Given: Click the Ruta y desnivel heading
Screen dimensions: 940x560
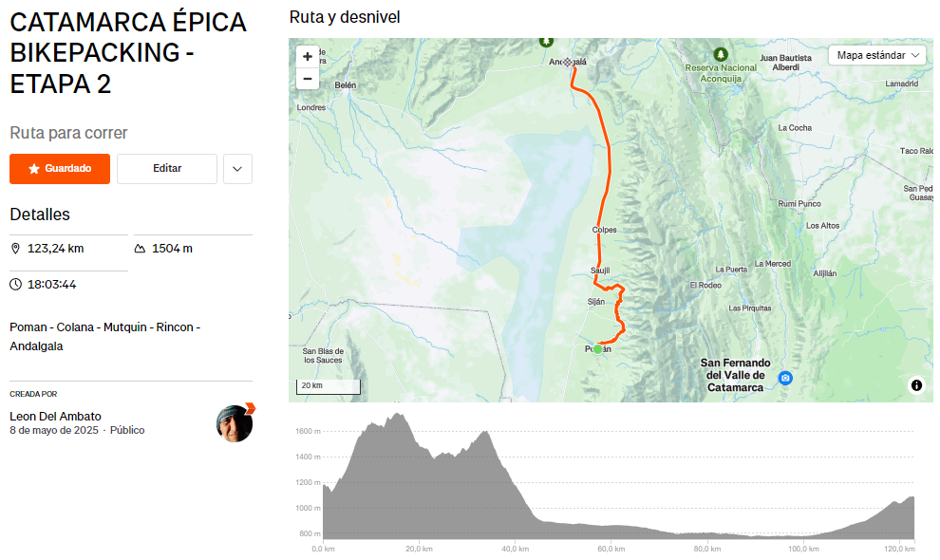Looking at the screenshot, I should tap(345, 17).
